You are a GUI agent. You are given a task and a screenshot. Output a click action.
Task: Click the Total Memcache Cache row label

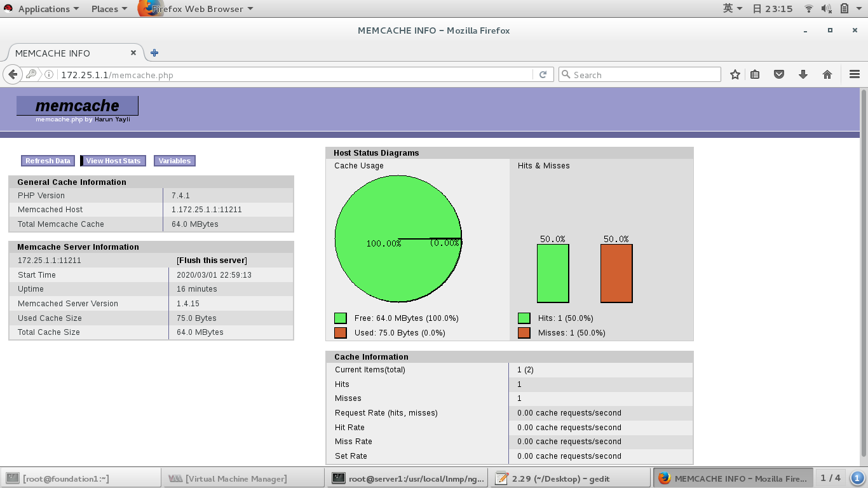[61, 224]
